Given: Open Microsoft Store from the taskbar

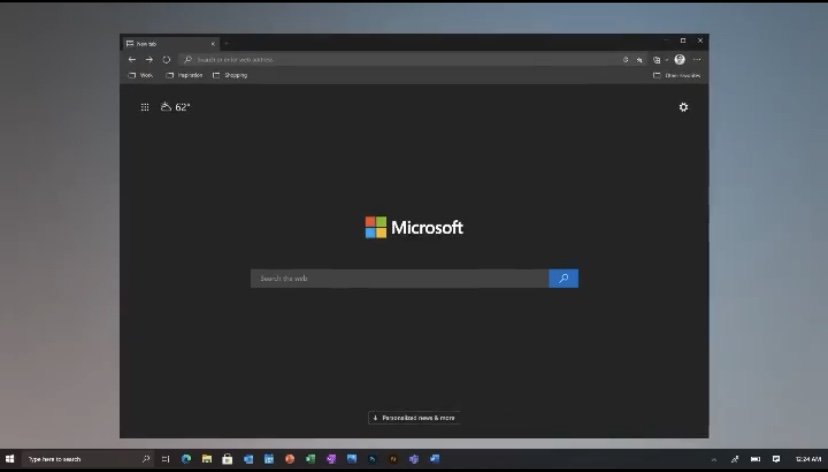Looking at the screenshot, I should [x=227, y=459].
